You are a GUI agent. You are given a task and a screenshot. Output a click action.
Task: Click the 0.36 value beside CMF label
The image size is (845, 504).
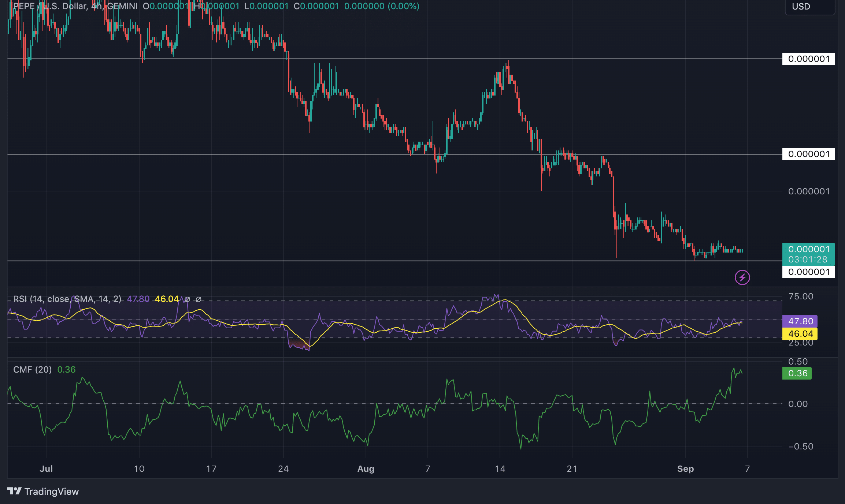pyautogui.click(x=67, y=370)
